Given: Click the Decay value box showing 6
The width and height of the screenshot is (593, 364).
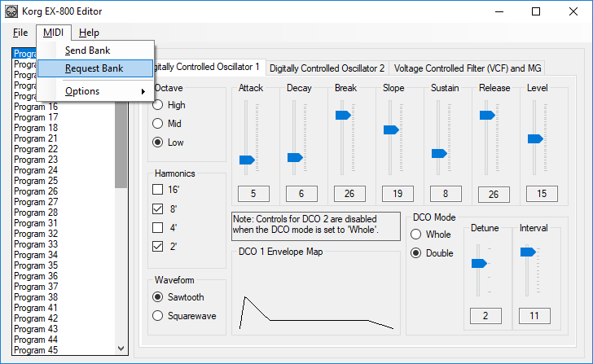Looking at the screenshot, I should 301,194.
